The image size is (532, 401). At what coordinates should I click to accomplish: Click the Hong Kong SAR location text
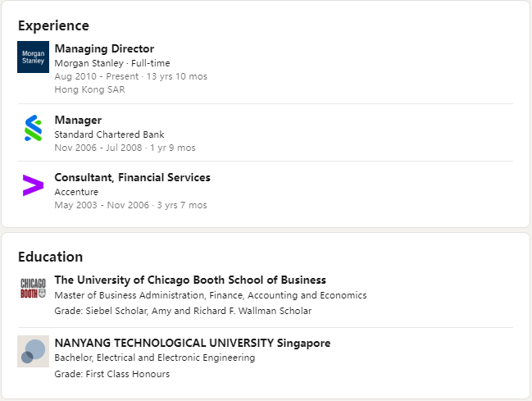(89, 89)
